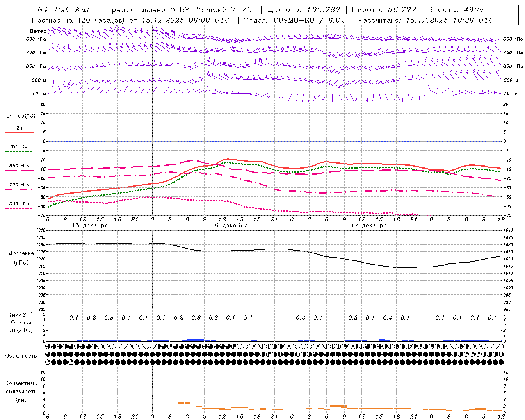This screenshot has width=525, height=420.
Task: Click the (гПа) unit label under Давление
Action: [21, 263]
